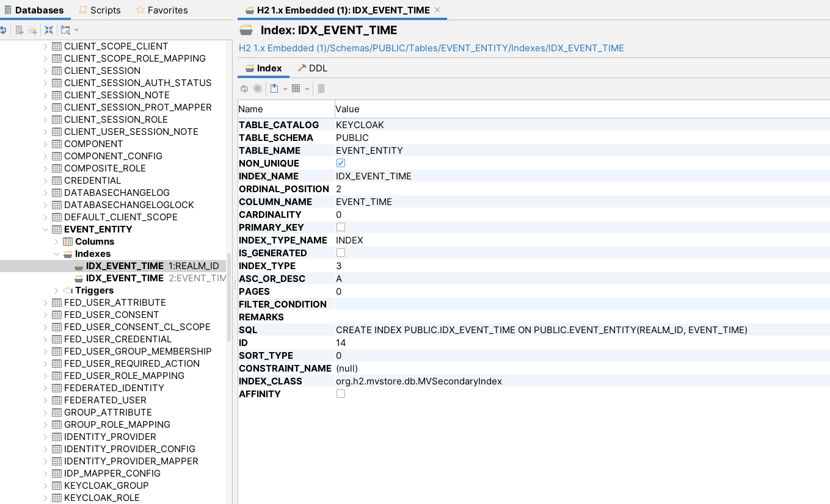Click the collapse all icon in Databases panel
Screen dimensions: 830x504
tap(49, 29)
